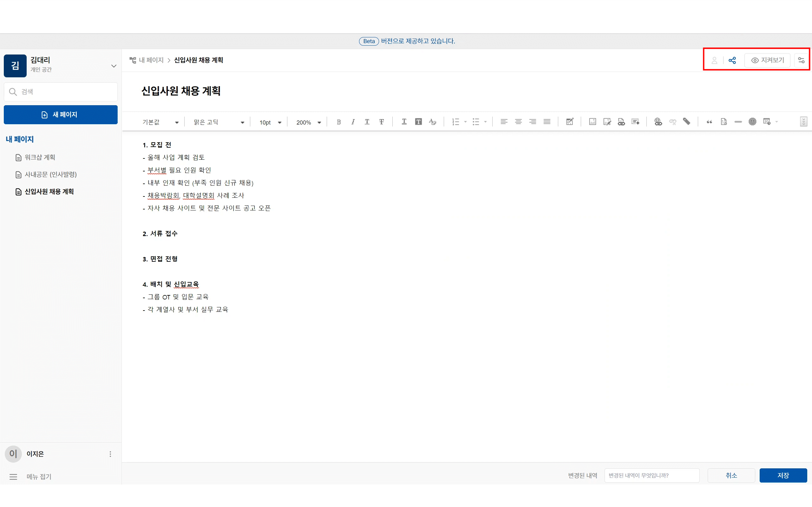Open page settings icon at top right
The height and width of the screenshot is (507, 812).
(x=801, y=60)
